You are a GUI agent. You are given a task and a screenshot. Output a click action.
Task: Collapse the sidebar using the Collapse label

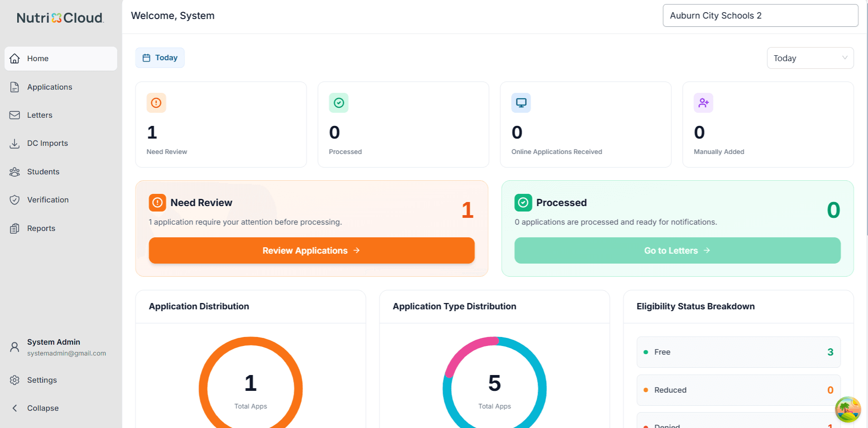point(43,408)
